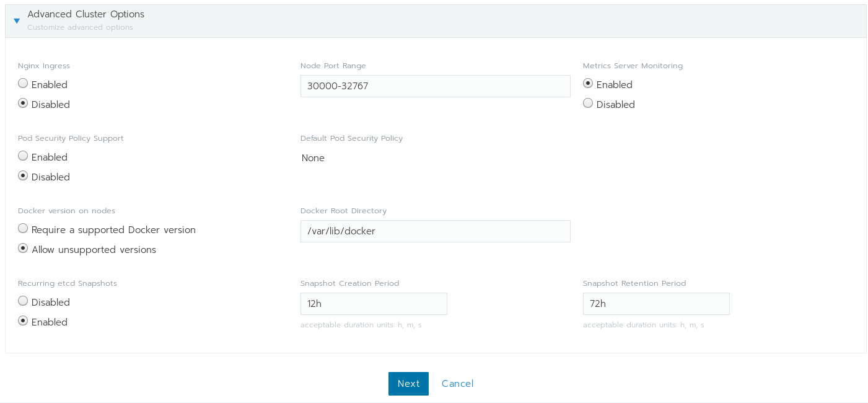Screen dimensions: 868x403
Task: Enable Pod Security Policy Support
Action: point(23,156)
